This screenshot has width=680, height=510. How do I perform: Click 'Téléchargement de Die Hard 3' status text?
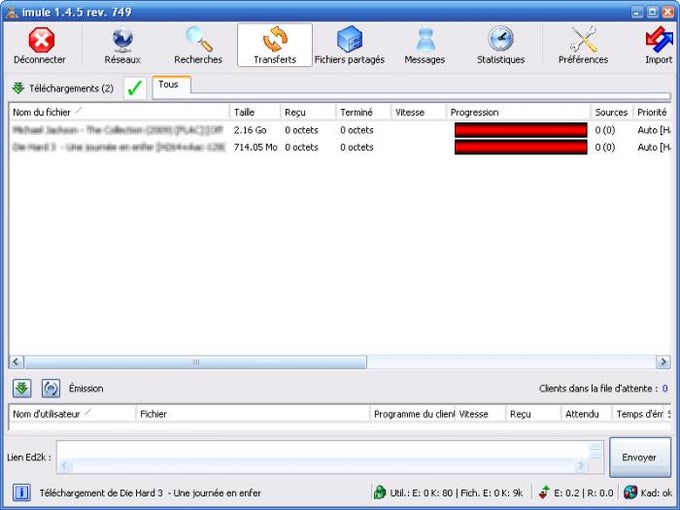[150, 493]
